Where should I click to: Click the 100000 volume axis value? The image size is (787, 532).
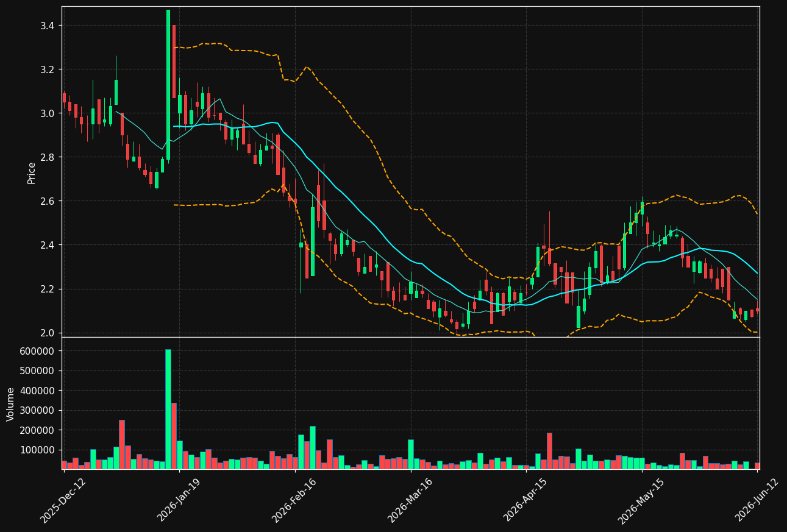[x=38, y=450]
